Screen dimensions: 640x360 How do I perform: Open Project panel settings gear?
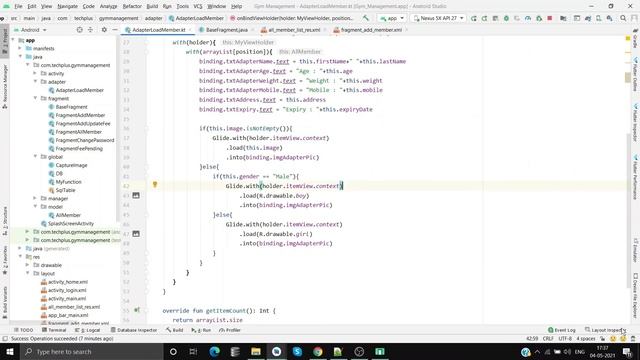(104, 30)
